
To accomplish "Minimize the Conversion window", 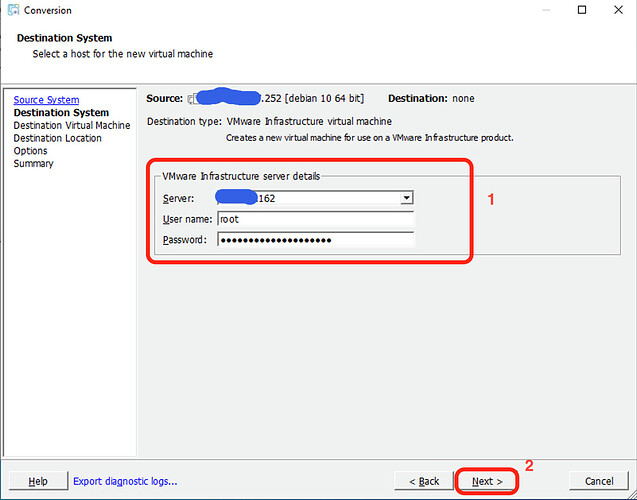I will (546, 10).
